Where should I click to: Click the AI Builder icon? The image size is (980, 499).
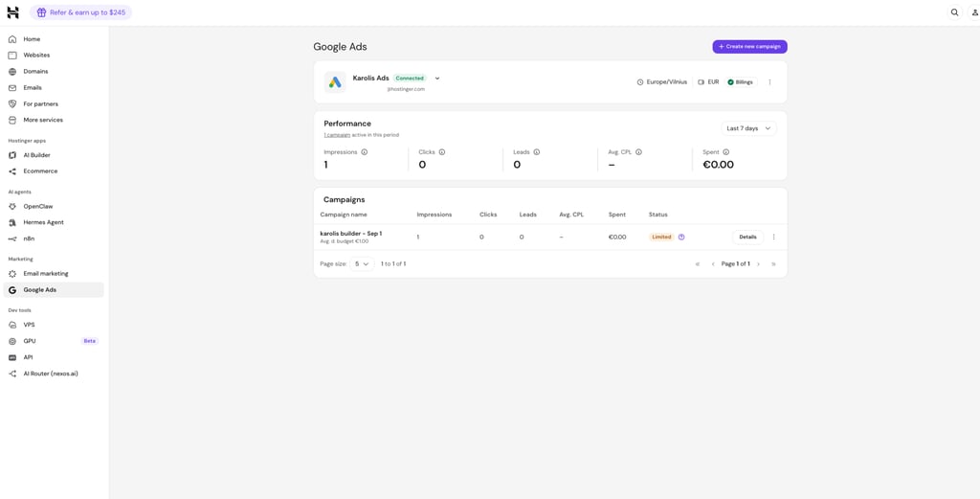click(x=12, y=155)
